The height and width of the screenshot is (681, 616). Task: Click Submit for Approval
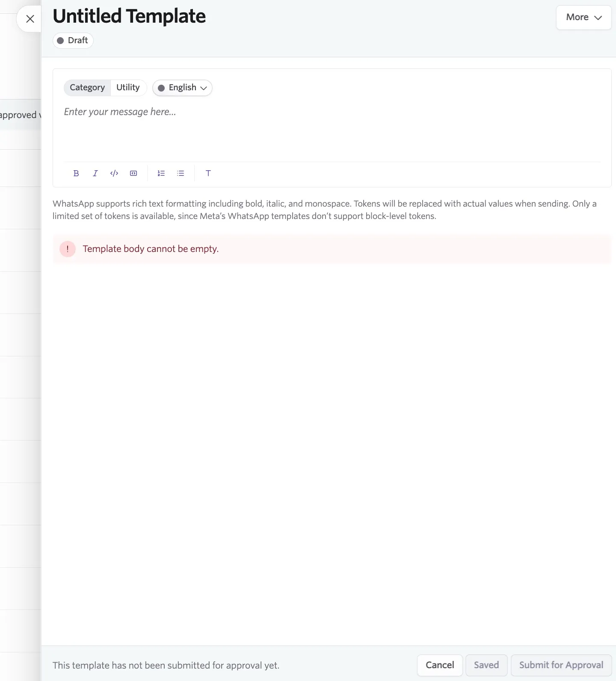coord(561,665)
